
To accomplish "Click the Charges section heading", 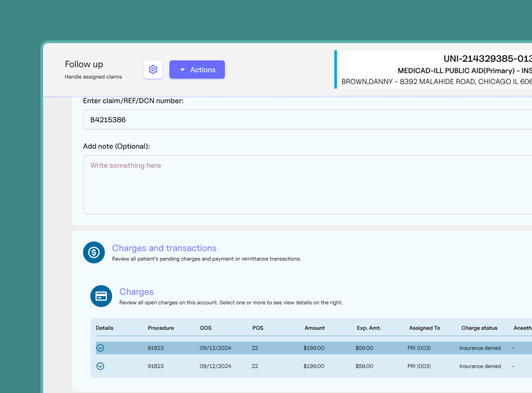I will (x=136, y=292).
